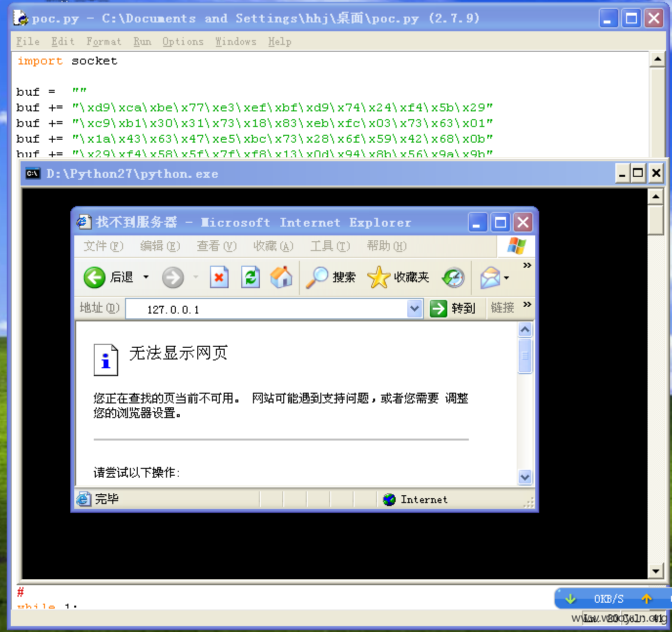Click the IE Search magnifier button
The width and height of the screenshot is (672, 632).
(x=330, y=277)
